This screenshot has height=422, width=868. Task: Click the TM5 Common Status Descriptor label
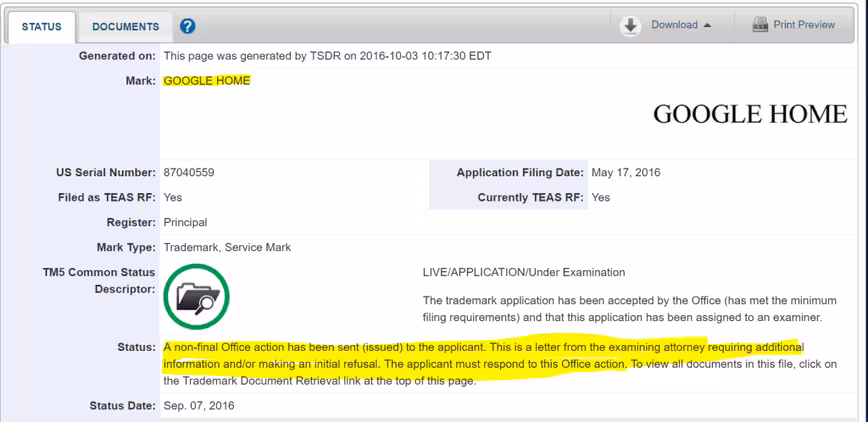(x=99, y=281)
